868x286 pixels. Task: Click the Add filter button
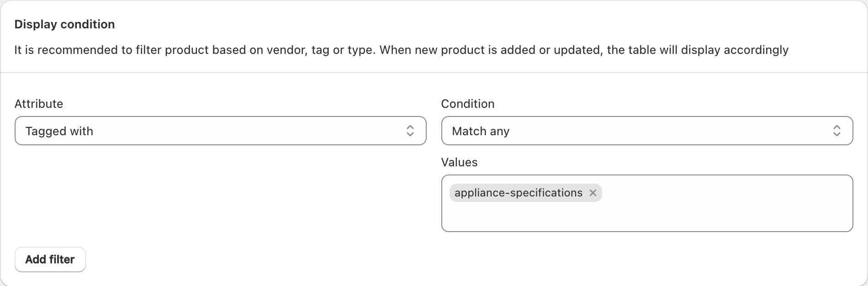tap(50, 260)
